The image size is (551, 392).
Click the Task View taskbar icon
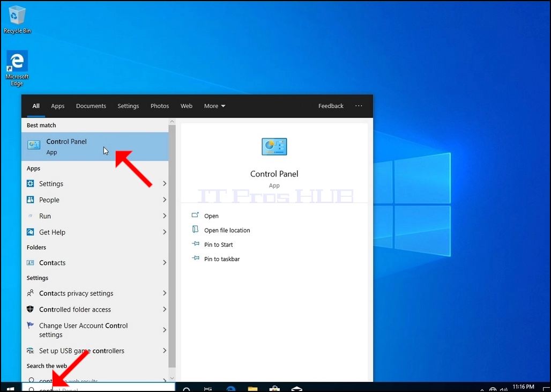tap(208, 389)
